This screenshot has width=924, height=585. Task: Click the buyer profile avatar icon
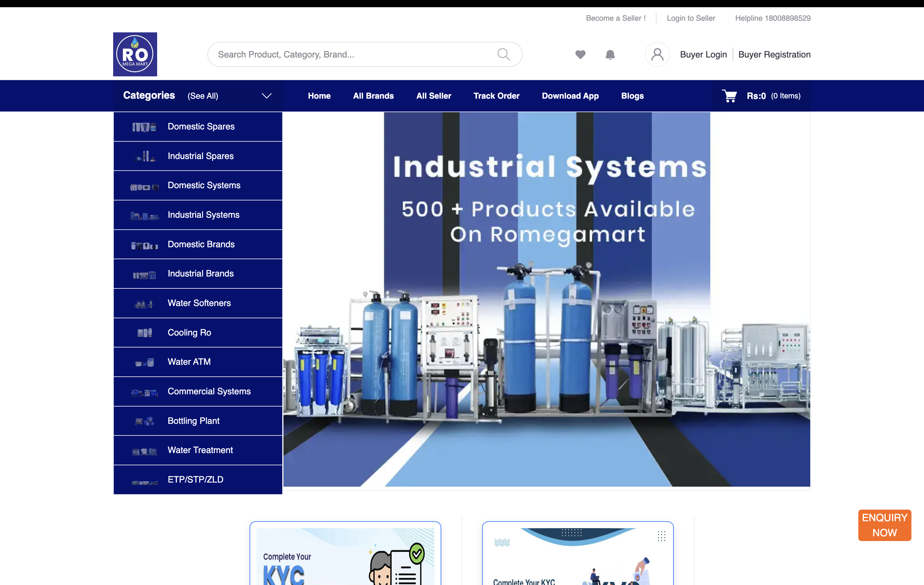(657, 54)
